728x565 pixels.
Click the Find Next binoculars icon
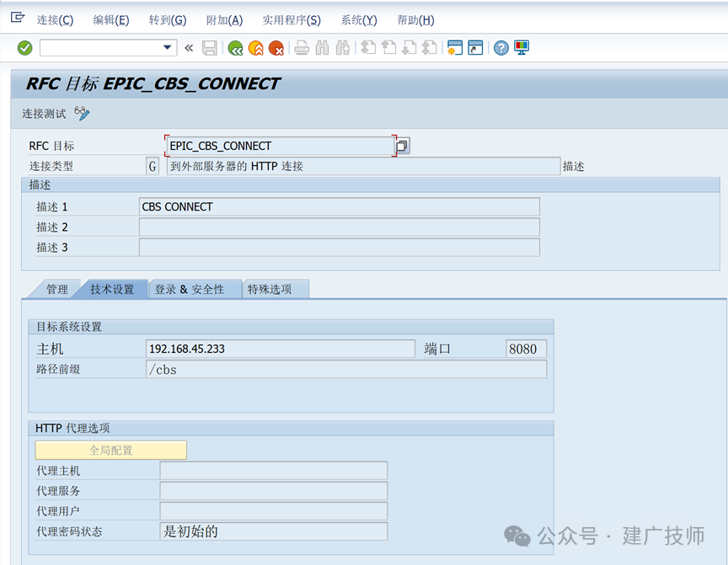click(343, 48)
